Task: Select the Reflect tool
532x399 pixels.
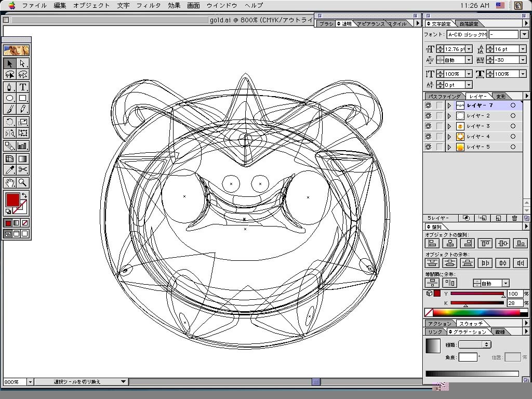Action: click(10, 133)
